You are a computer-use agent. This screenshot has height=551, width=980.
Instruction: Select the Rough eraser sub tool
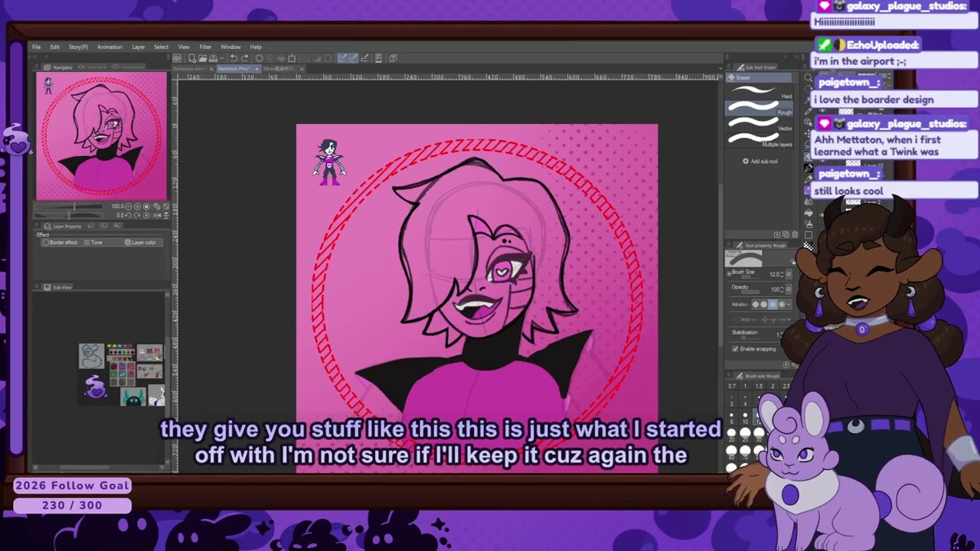tap(759, 107)
